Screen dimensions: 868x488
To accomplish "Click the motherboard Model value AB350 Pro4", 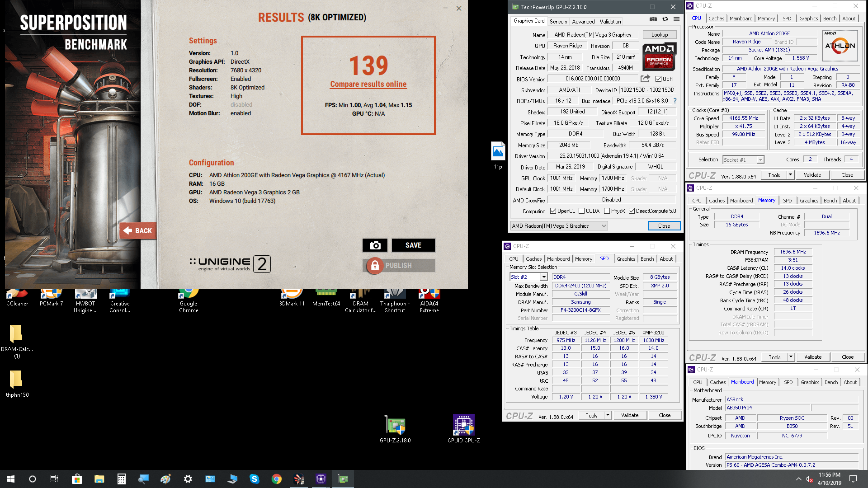I will click(x=768, y=408).
